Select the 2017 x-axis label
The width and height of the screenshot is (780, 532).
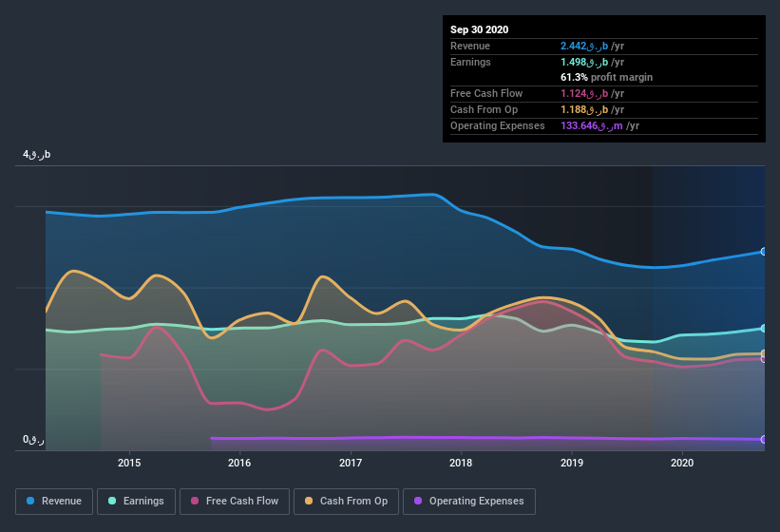pyautogui.click(x=351, y=463)
